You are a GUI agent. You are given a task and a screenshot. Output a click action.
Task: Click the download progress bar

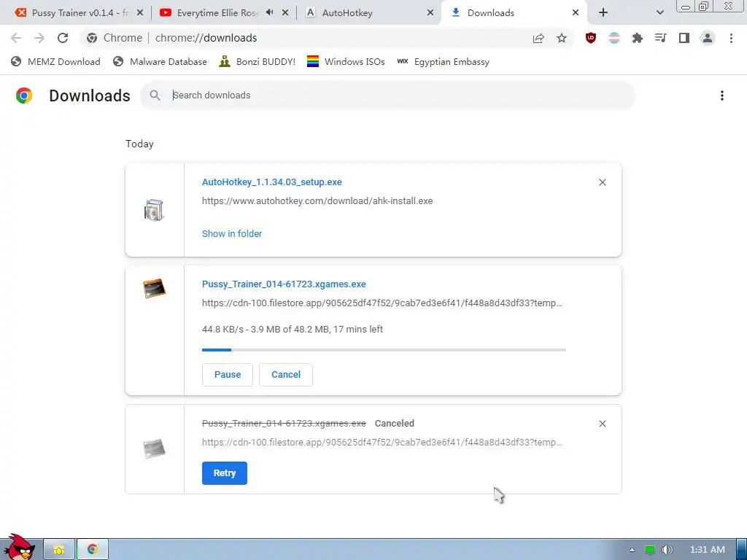pyautogui.click(x=384, y=350)
